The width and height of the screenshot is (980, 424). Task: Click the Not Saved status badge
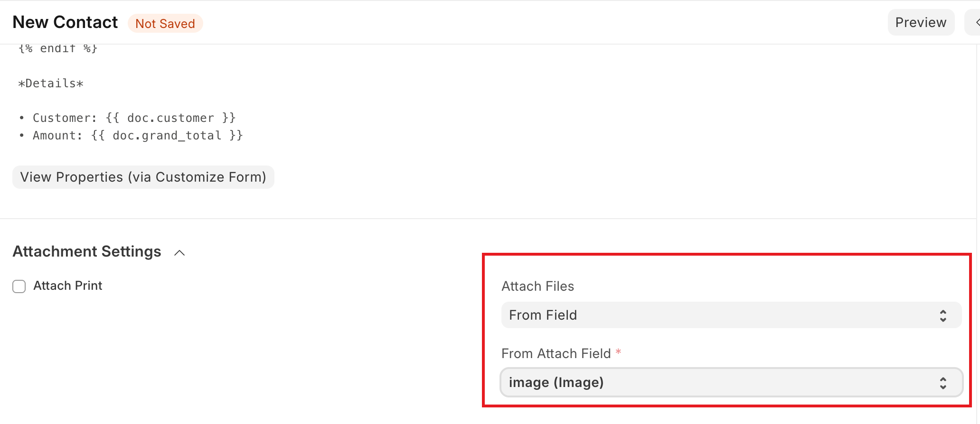[165, 24]
